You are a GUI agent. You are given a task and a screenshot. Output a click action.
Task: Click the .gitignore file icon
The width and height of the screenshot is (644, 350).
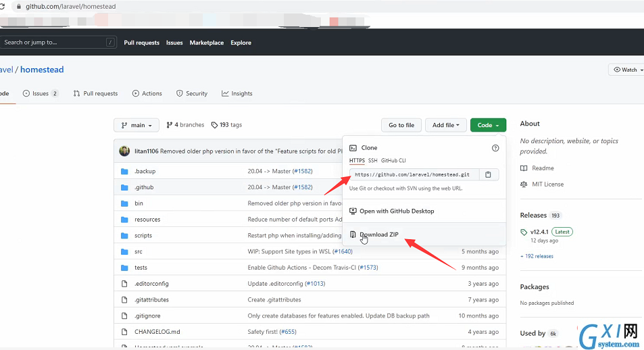124,316
